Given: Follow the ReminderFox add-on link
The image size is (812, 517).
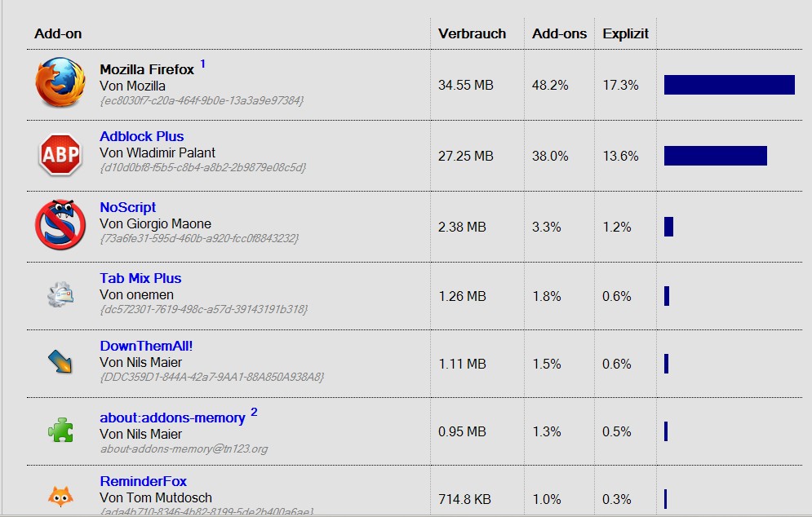Looking at the screenshot, I should pyautogui.click(x=144, y=481).
